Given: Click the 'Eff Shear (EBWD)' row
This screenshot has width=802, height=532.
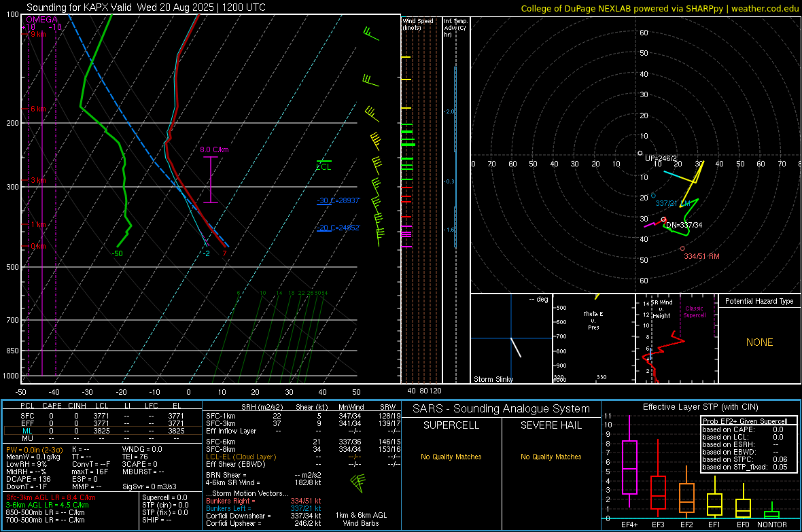Looking at the screenshot, I should pyautogui.click(x=303, y=465).
